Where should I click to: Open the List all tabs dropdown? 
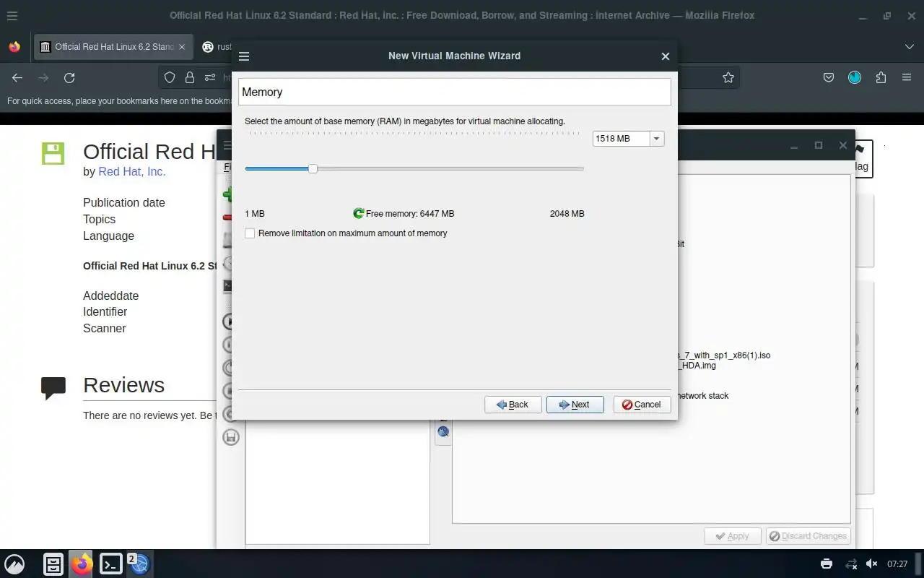tap(909, 46)
